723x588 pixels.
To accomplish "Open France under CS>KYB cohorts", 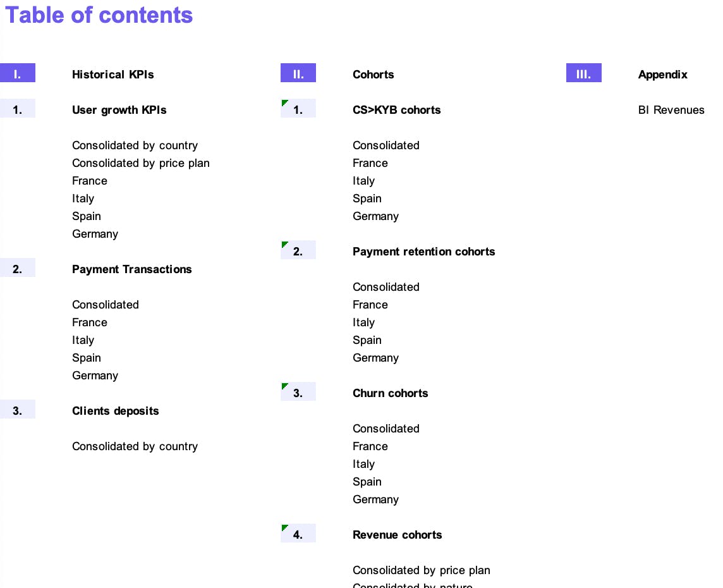I will click(370, 163).
